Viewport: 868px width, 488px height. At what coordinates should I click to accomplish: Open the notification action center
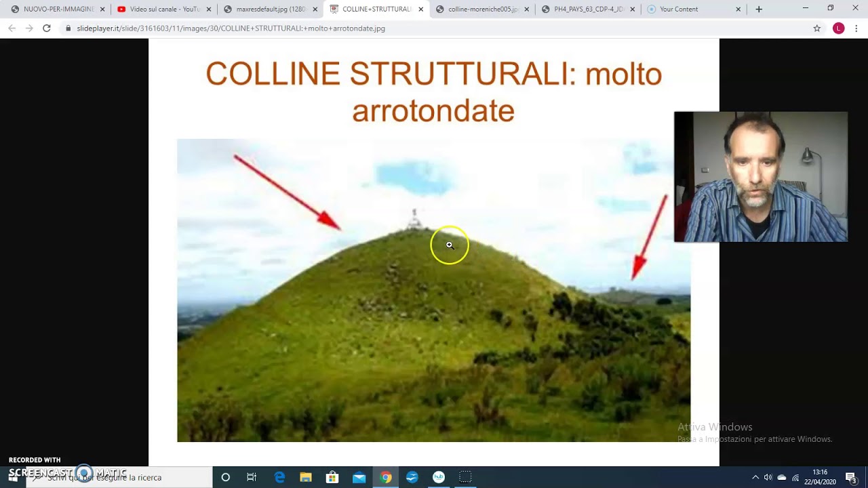851,477
